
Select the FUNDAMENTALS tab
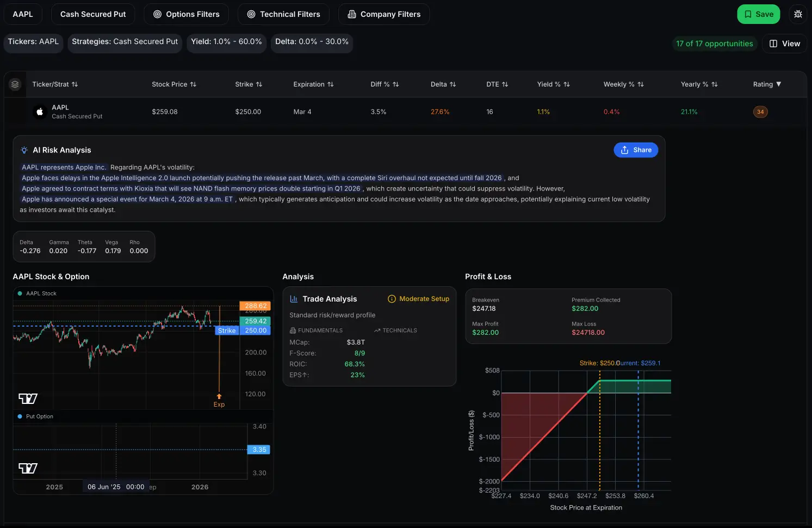point(316,330)
